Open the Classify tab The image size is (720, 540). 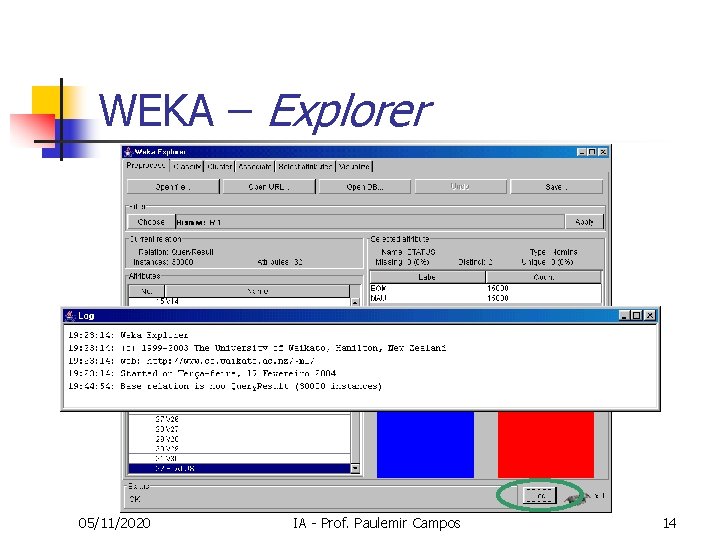click(x=187, y=166)
